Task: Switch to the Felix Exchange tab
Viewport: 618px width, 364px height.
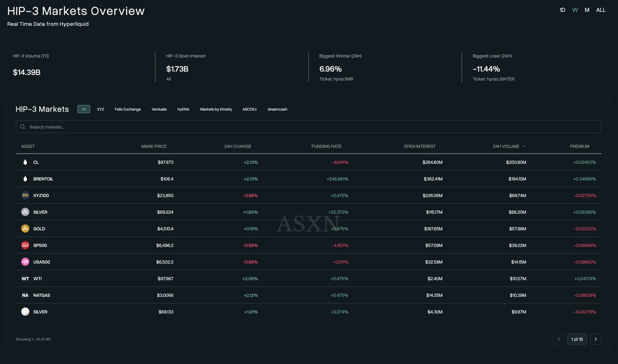Action: point(127,109)
